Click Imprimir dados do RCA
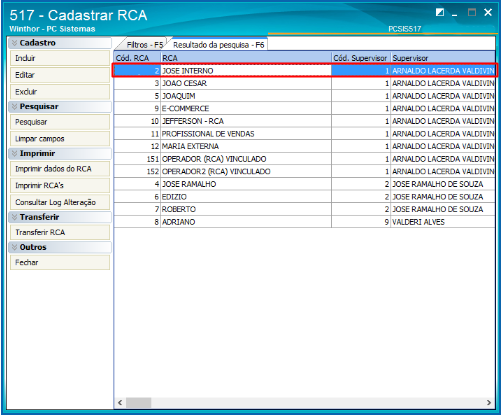Viewport: 501px width, 417px height. [60, 169]
